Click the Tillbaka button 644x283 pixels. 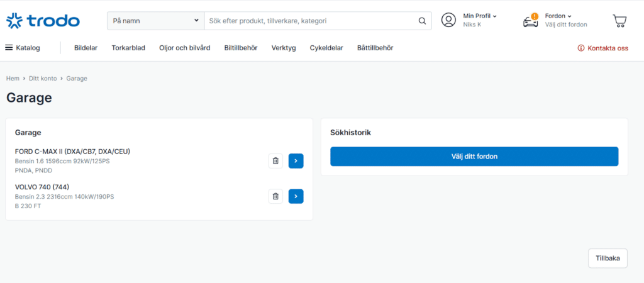[608, 258]
